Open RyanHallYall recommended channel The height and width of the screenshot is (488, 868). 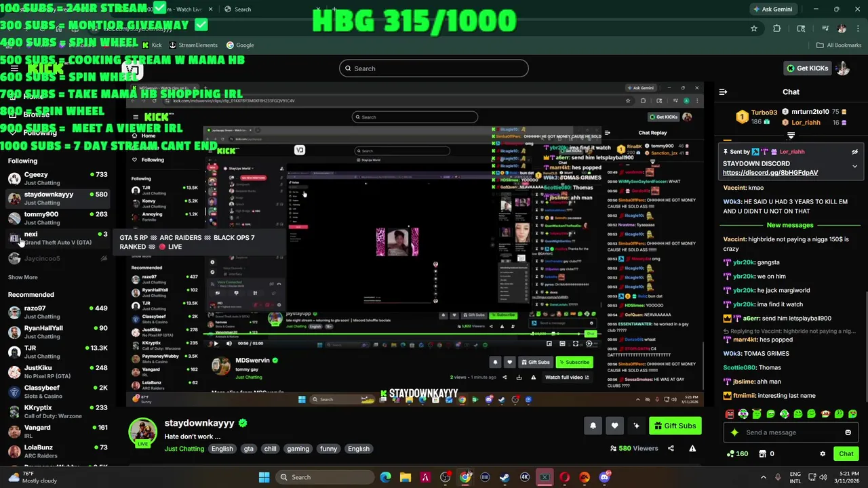point(58,332)
